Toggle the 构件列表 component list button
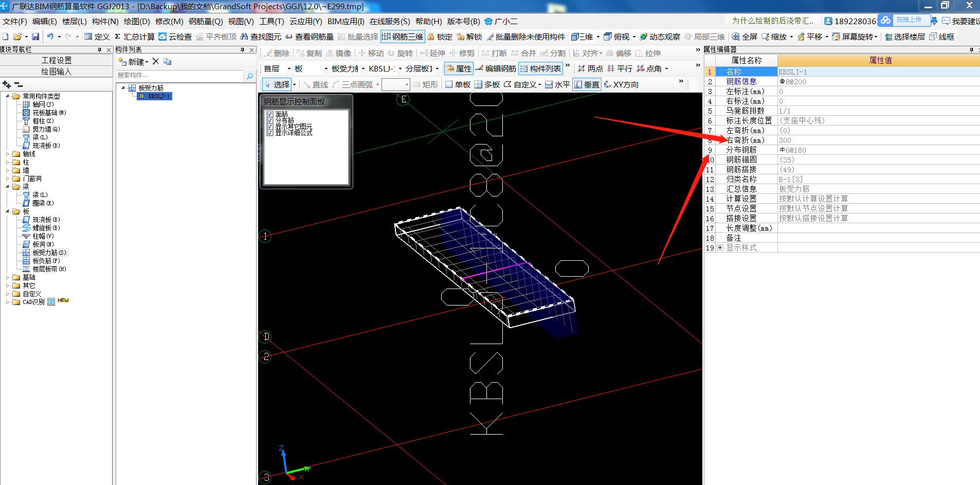 (540, 68)
